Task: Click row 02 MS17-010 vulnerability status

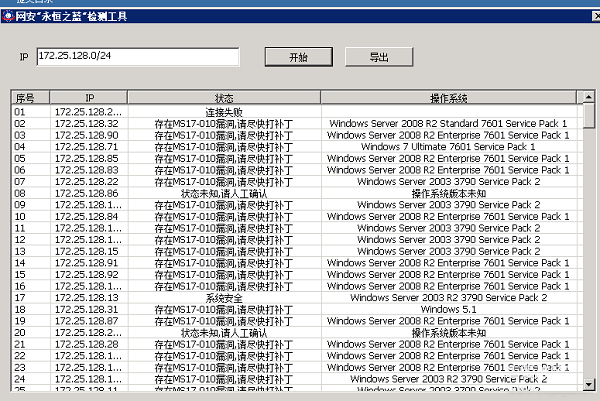Action: coord(224,124)
